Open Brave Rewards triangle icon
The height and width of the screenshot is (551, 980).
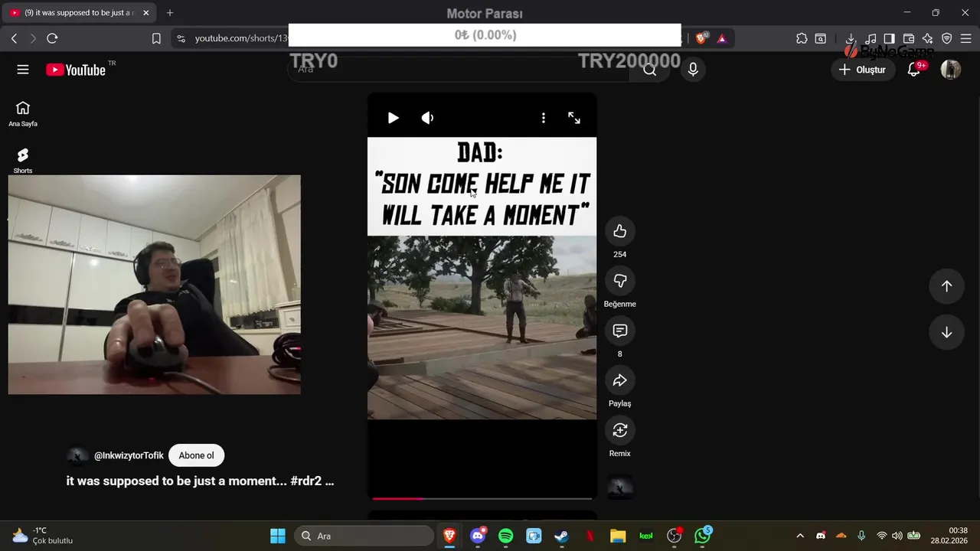click(722, 38)
